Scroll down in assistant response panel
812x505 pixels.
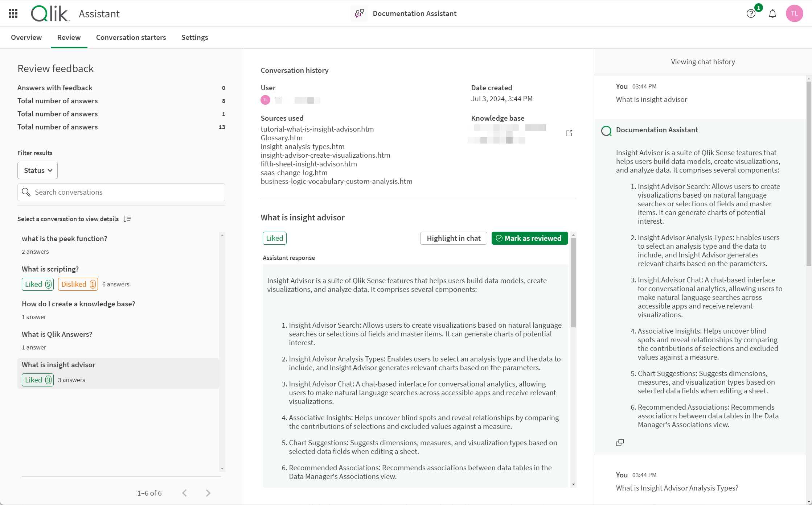coord(573,483)
